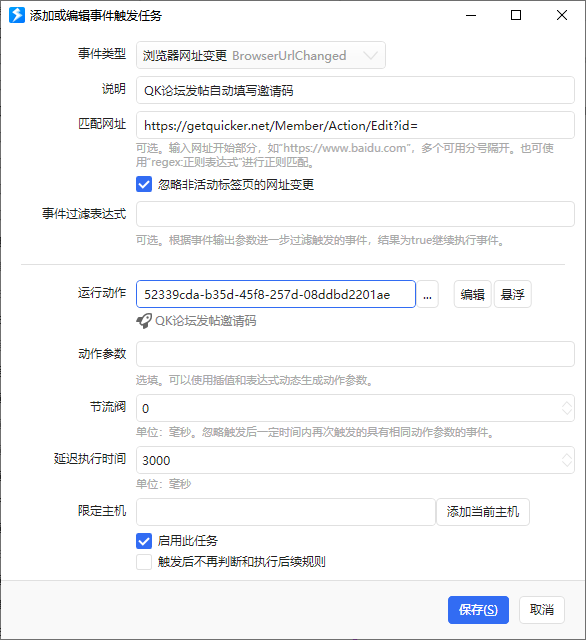Minimize the event trigger task window

click(x=471, y=16)
